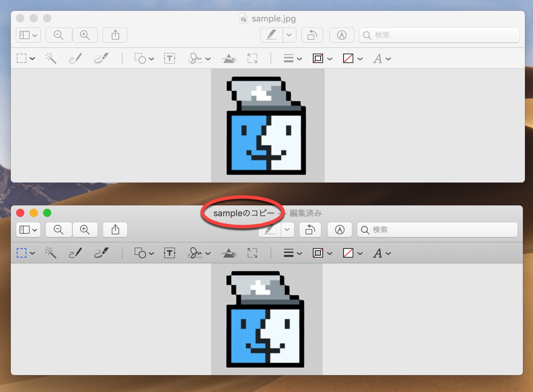The image size is (533, 392).
Task: Focus the 検索 field in sample.jpg window
Action: pos(439,35)
